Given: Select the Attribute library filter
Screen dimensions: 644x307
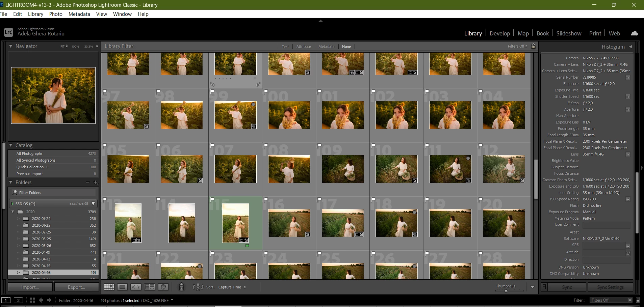Looking at the screenshot, I should pyautogui.click(x=304, y=47).
